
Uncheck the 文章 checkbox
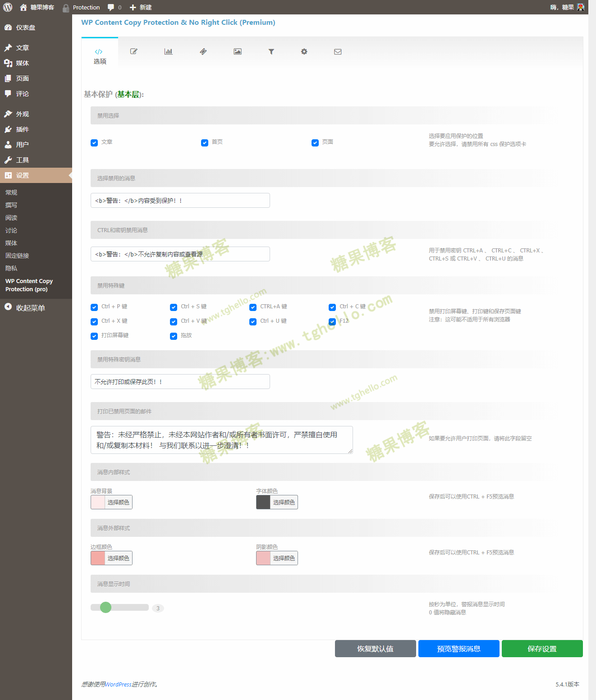point(94,143)
